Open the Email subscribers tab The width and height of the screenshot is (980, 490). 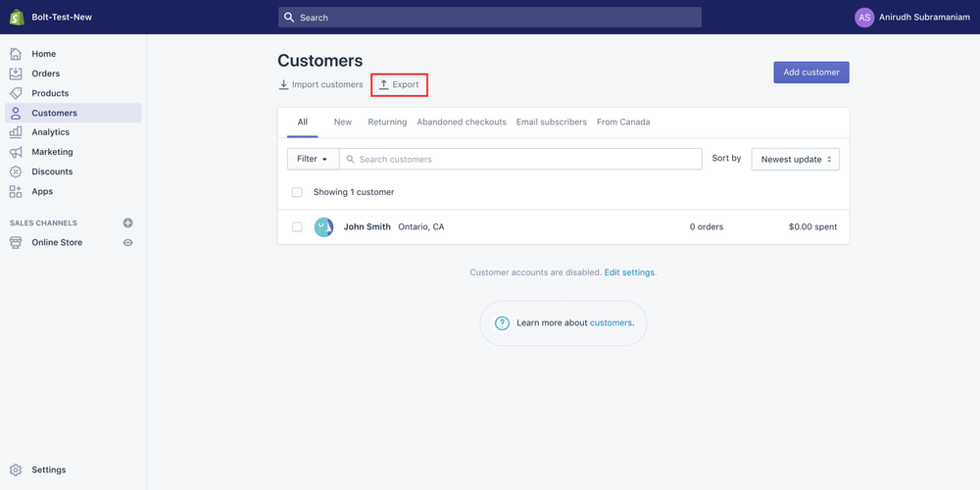(x=551, y=122)
